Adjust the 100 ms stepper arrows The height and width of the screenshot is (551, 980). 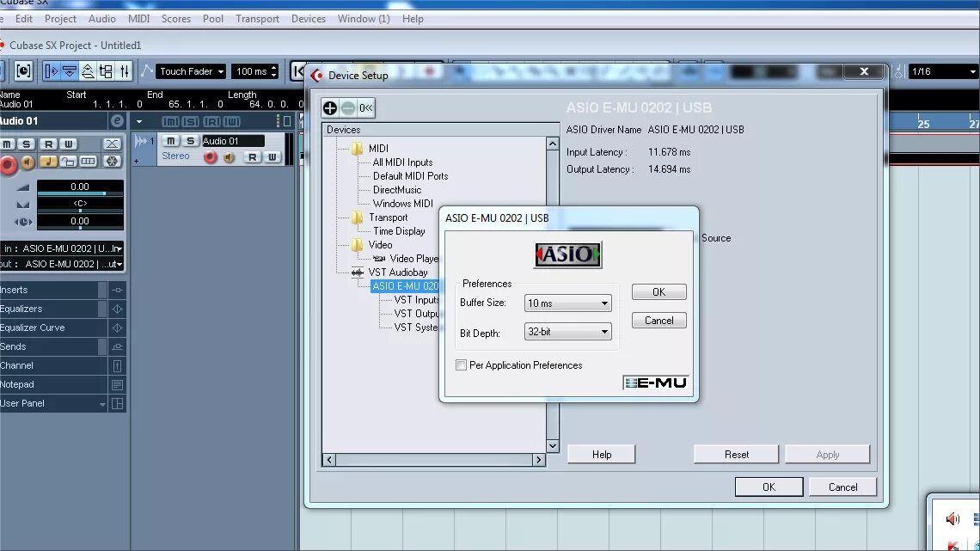(x=273, y=71)
